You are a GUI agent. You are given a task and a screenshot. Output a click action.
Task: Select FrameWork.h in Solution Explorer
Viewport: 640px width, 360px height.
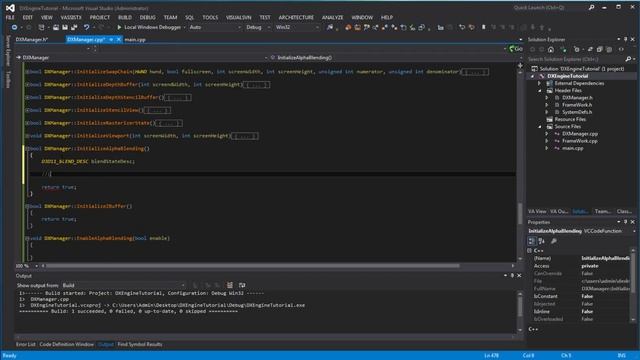coord(577,105)
